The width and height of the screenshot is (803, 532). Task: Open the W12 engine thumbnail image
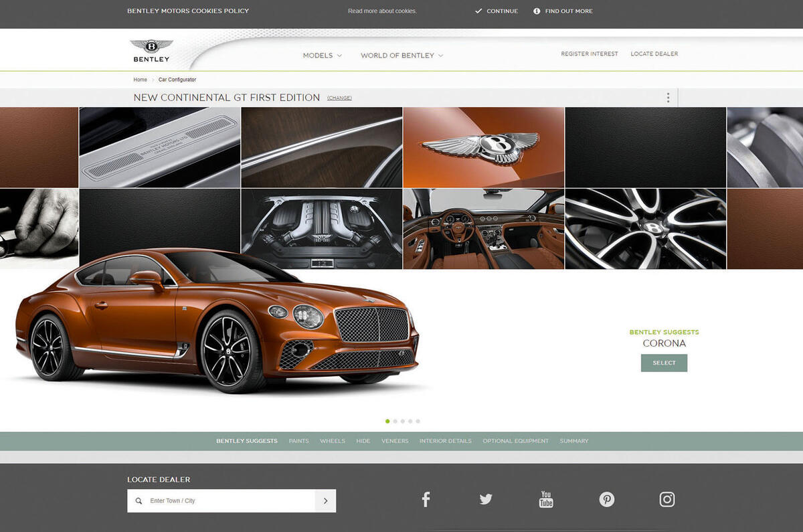click(x=322, y=229)
